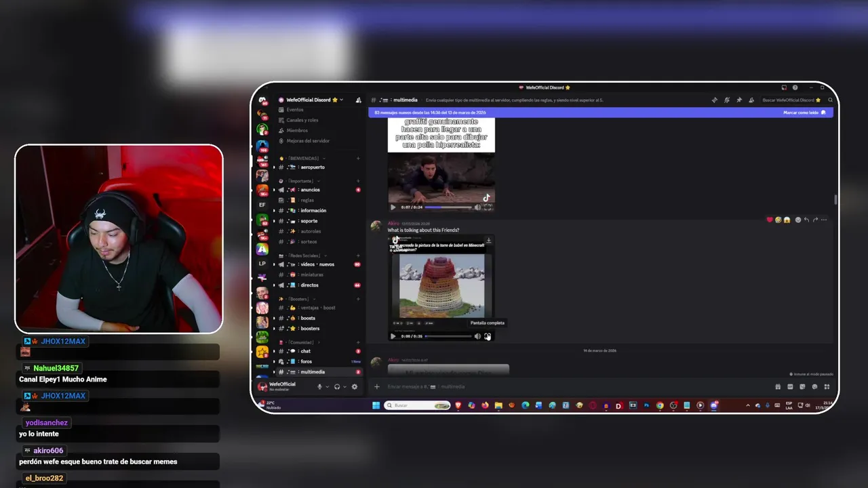Add laughing emoji reaction on Akiro's message
The height and width of the screenshot is (488, 868).
point(778,220)
